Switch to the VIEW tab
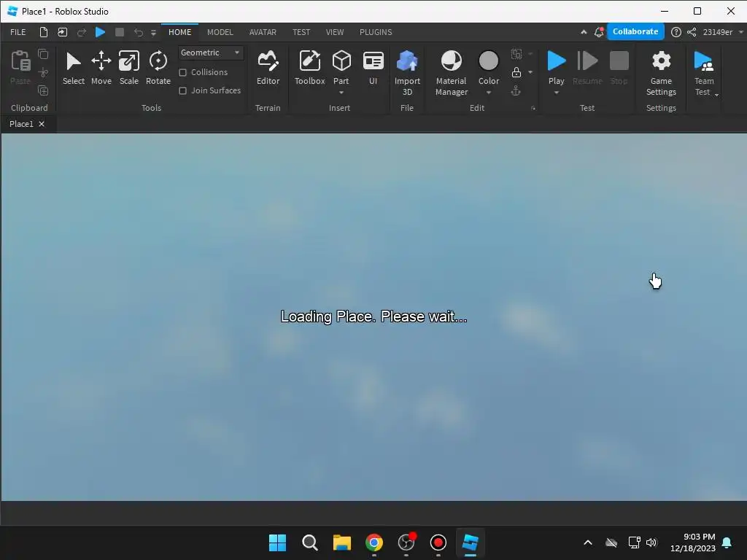This screenshot has width=747, height=560. (x=334, y=32)
